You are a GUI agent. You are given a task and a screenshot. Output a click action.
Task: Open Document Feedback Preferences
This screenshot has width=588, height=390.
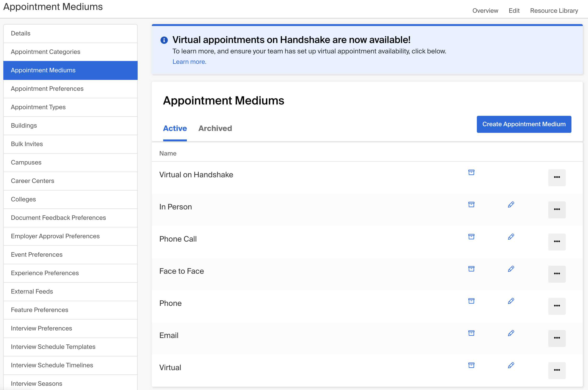70,218
